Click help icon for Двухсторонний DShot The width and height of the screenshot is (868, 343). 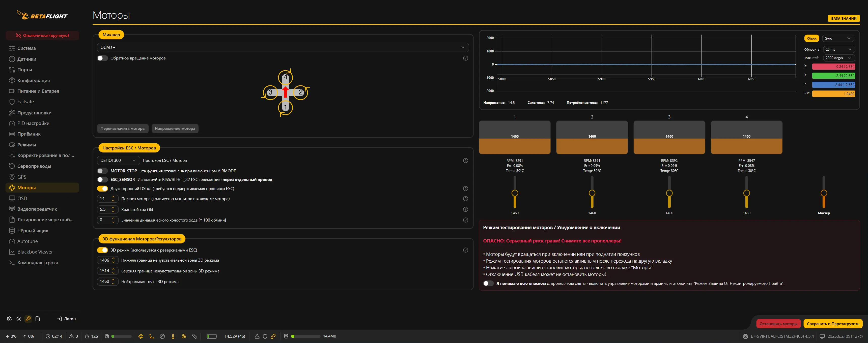(465, 189)
